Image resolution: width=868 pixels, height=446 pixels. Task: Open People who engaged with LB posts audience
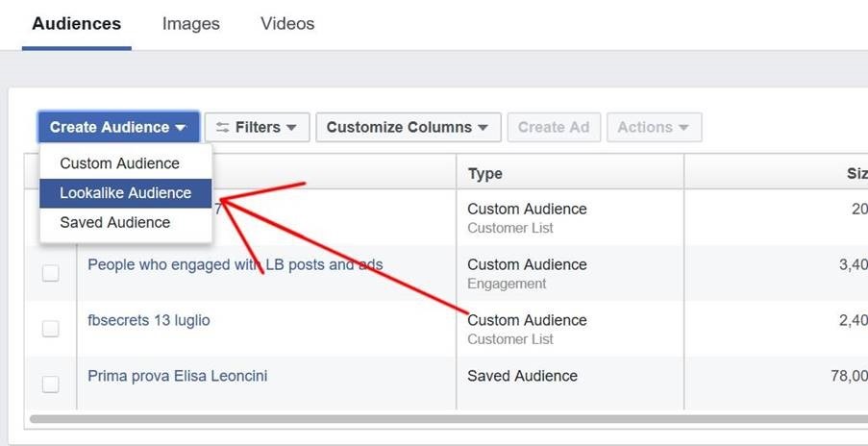tap(236, 264)
